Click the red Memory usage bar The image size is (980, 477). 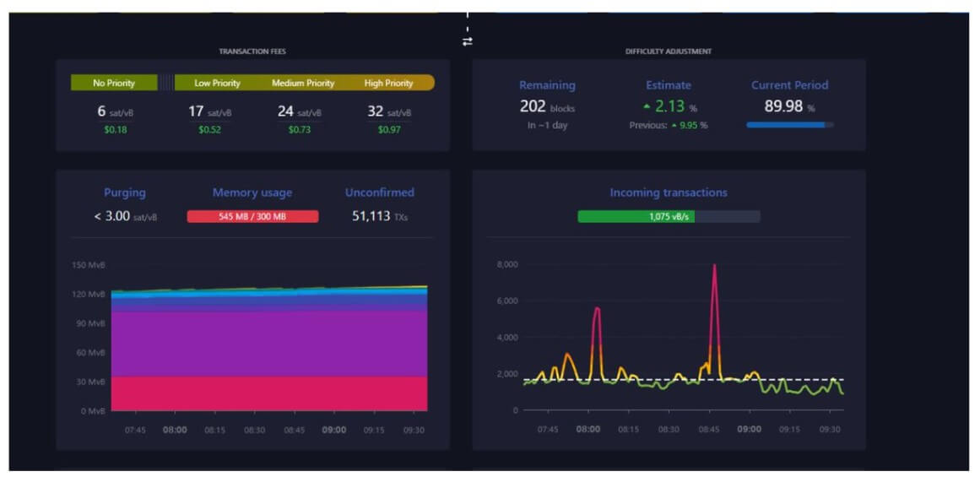252,216
